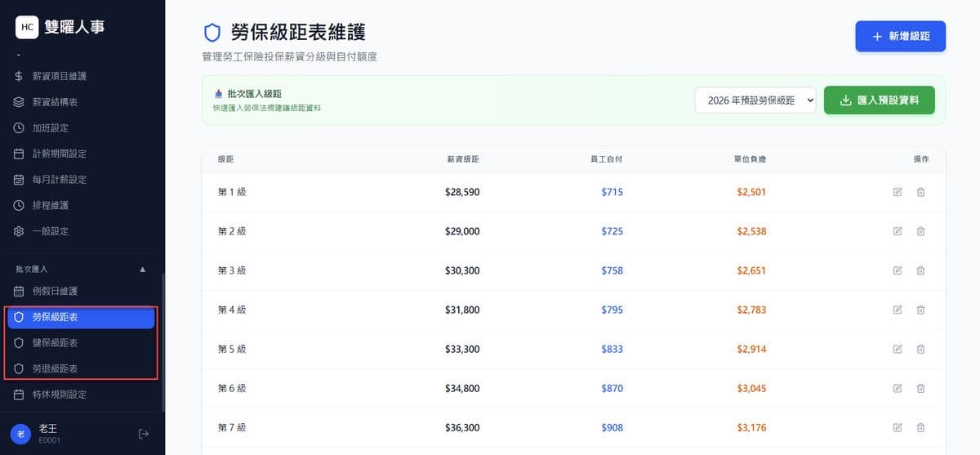This screenshot has width=980, height=455.
Task: Click trash icon for 第 2 級 row
Action: coord(920,231)
